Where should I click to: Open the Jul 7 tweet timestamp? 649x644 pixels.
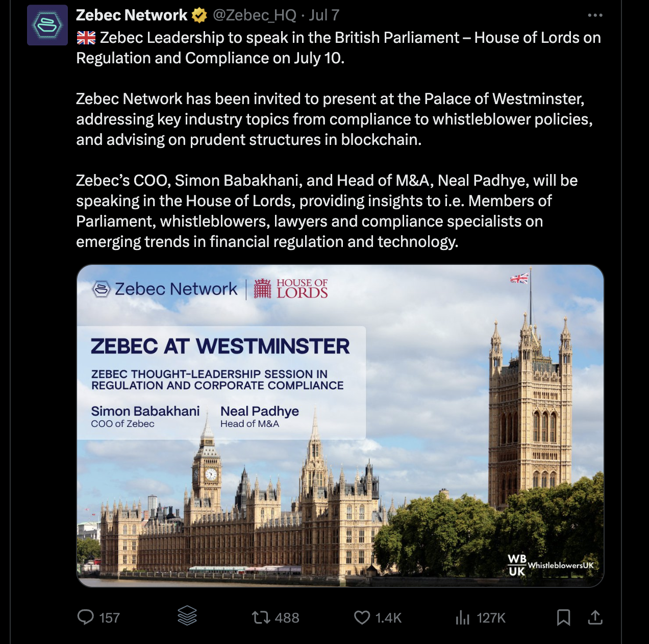pyautogui.click(x=324, y=15)
